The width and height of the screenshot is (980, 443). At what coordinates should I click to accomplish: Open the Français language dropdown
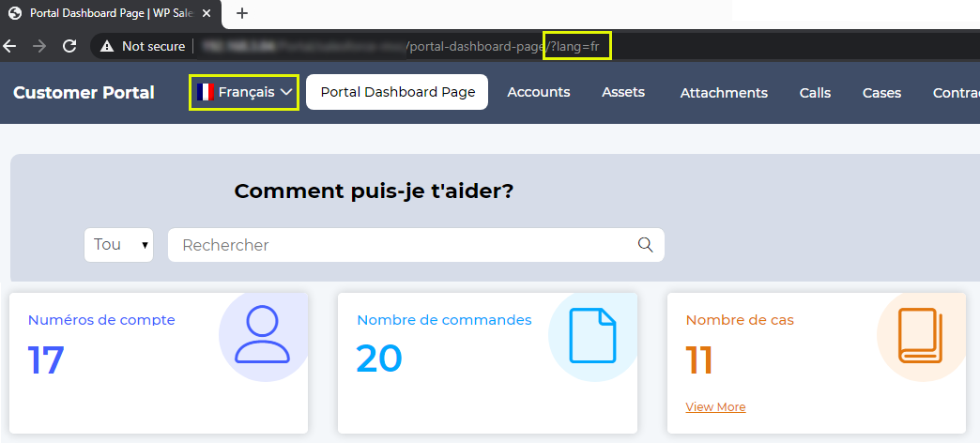tap(245, 92)
